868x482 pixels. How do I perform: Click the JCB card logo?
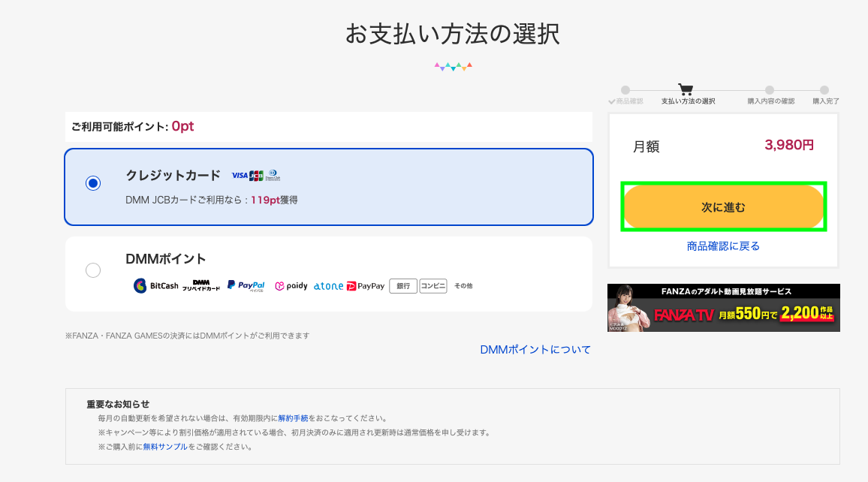tap(257, 176)
